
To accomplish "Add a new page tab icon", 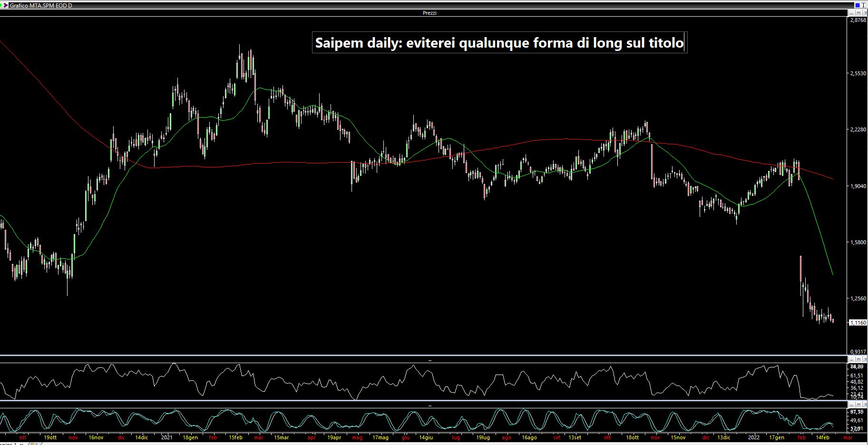I will [x=34, y=444].
